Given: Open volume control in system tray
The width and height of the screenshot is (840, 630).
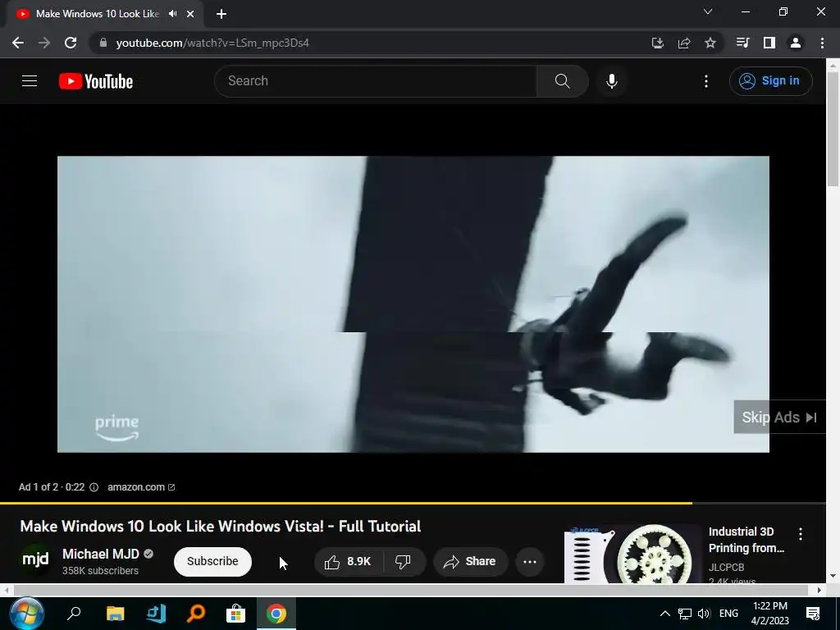Looking at the screenshot, I should (703, 614).
